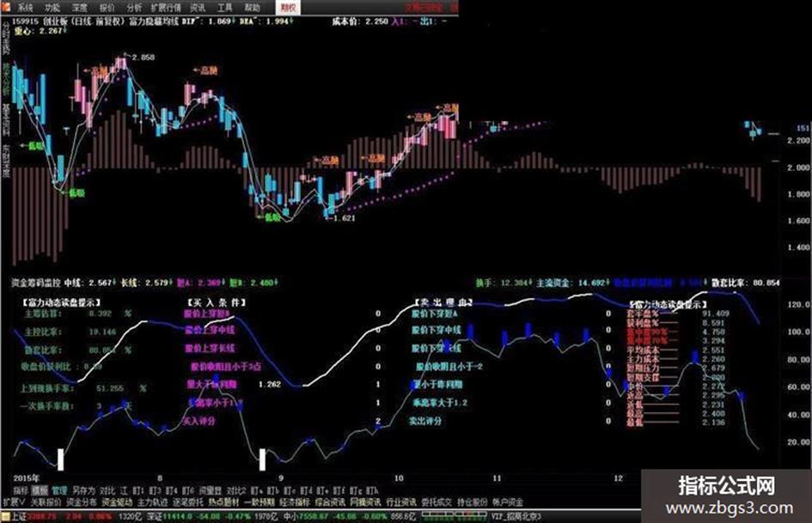Click the 上证 index in the status bar
This screenshot has height=523, width=812.
pyautogui.click(x=19, y=516)
